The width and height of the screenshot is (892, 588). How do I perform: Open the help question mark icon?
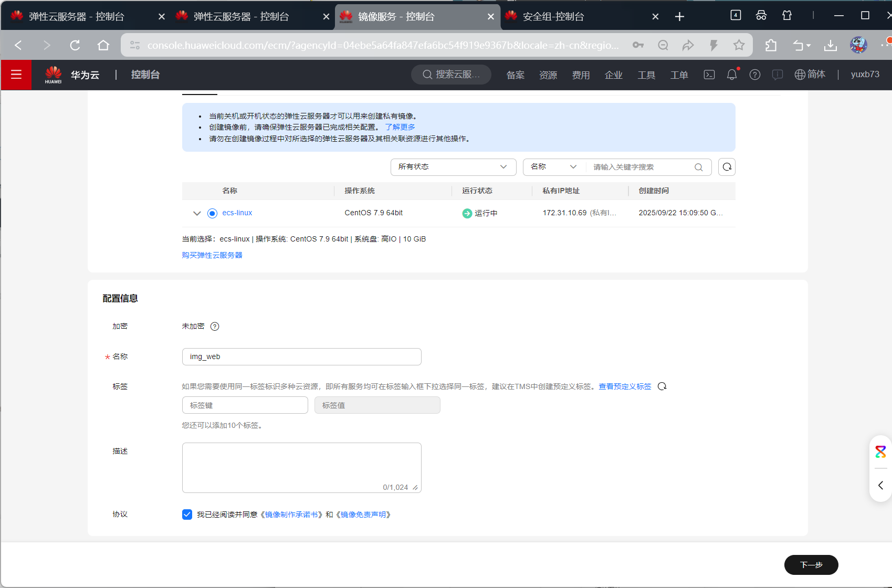coord(755,75)
